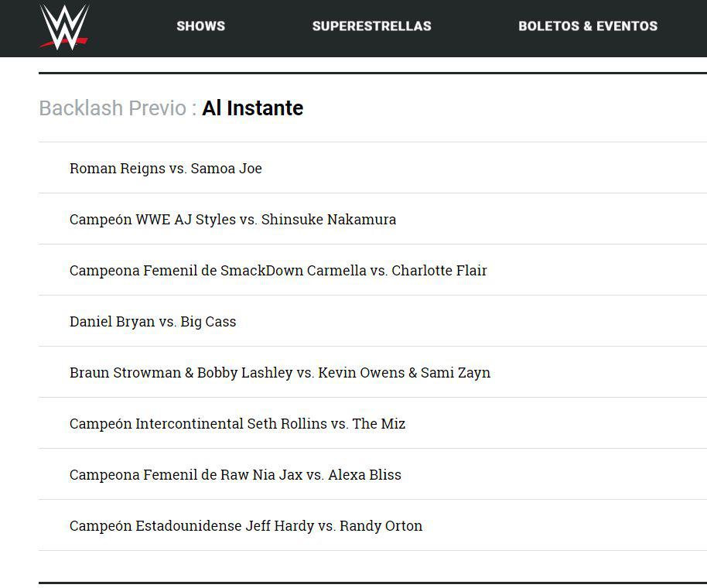707x588 pixels.
Task: Open the Jeff Hardy vs. Randy Orton match
Action: [x=246, y=525]
